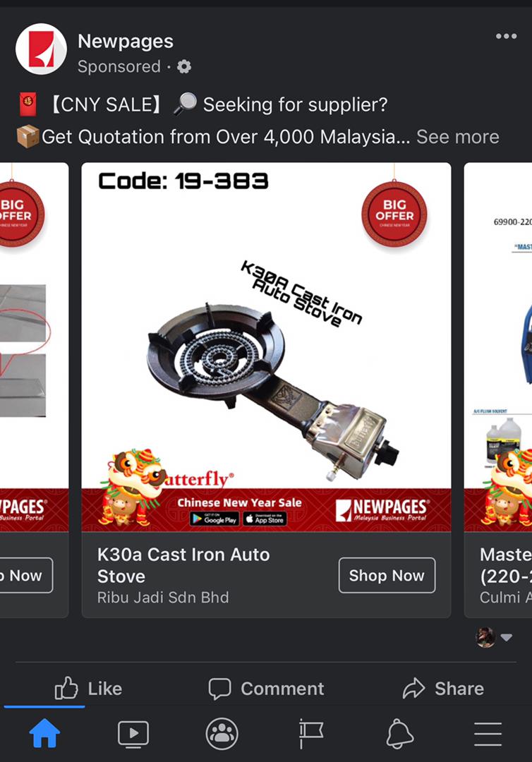Expand the profile switcher arrow
The height and width of the screenshot is (762, 532).
(x=507, y=638)
